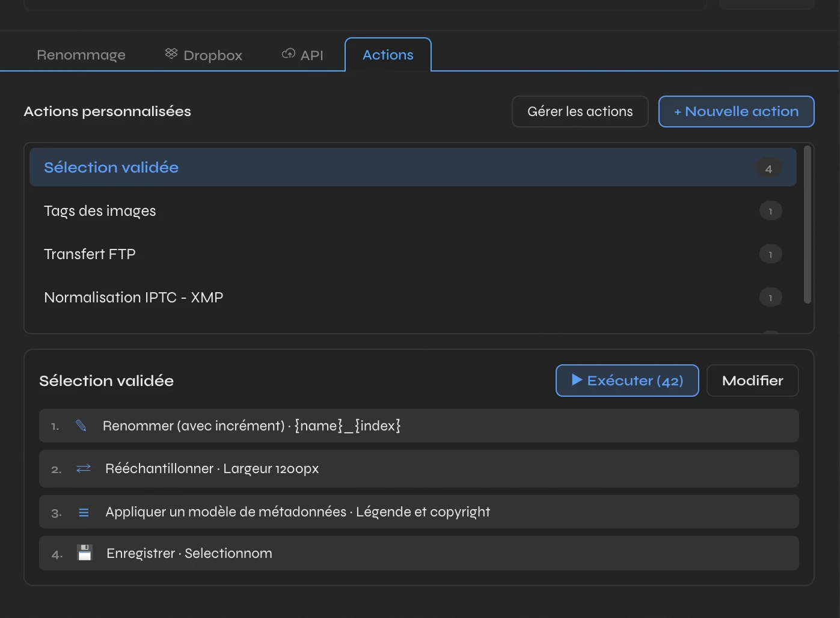Click the actions list scrollbar

pyautogui.click(x=808, y=225)
